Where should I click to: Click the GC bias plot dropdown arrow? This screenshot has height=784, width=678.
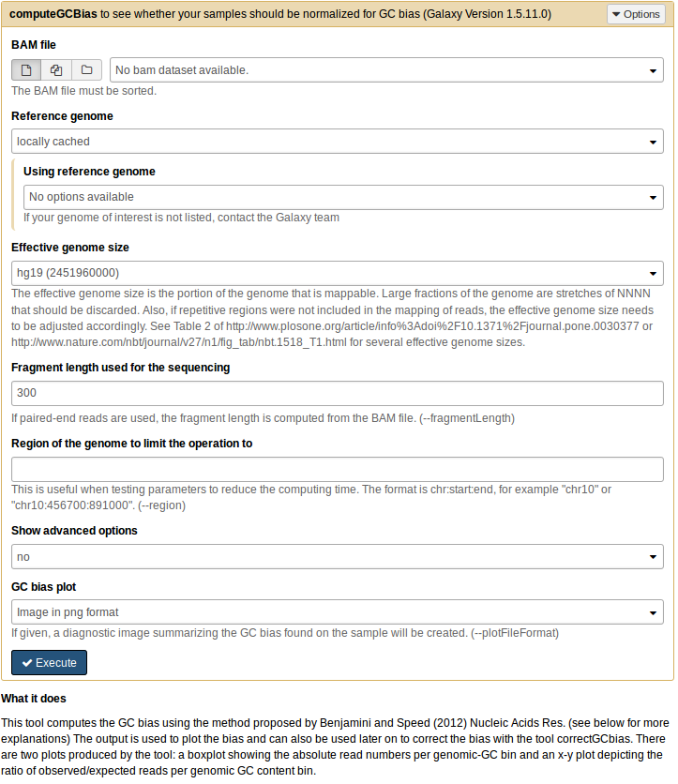point(653,613)
